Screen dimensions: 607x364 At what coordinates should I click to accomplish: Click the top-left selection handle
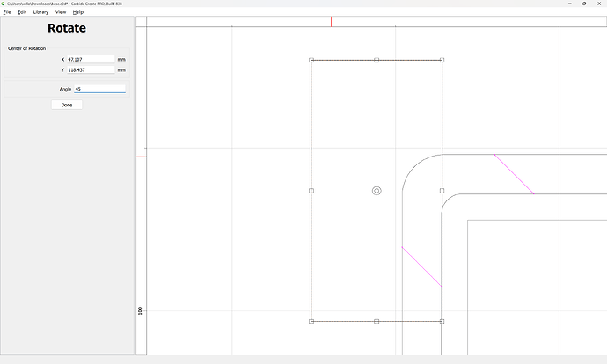(311, 60)
